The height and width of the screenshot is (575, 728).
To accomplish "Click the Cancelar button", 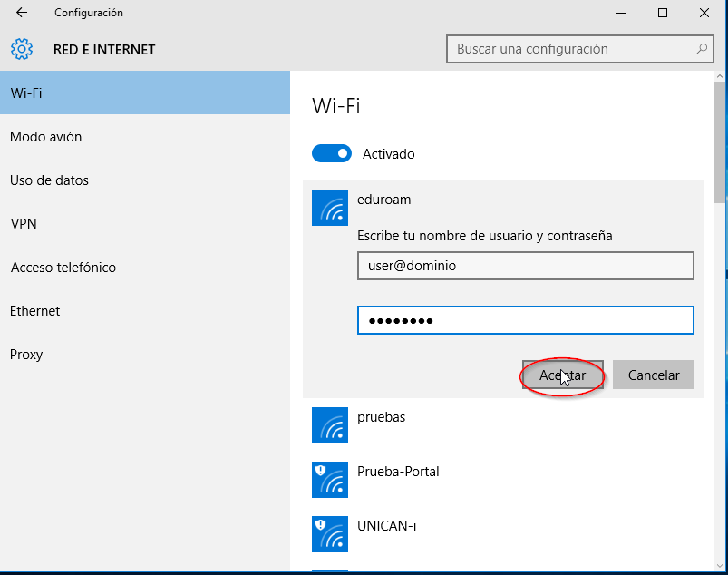I will [x=654, y=375].
